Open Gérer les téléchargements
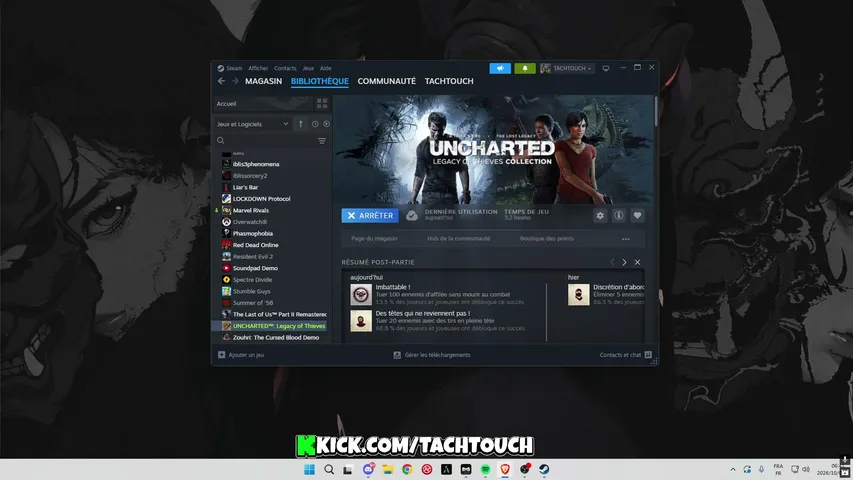The width and height of the screenshot is (853, 480). tap(432, 355)
